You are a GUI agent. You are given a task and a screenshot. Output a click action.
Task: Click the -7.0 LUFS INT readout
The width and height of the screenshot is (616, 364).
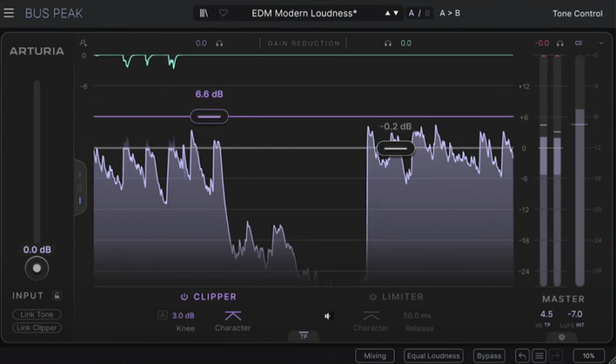click(x=575, y=314)
